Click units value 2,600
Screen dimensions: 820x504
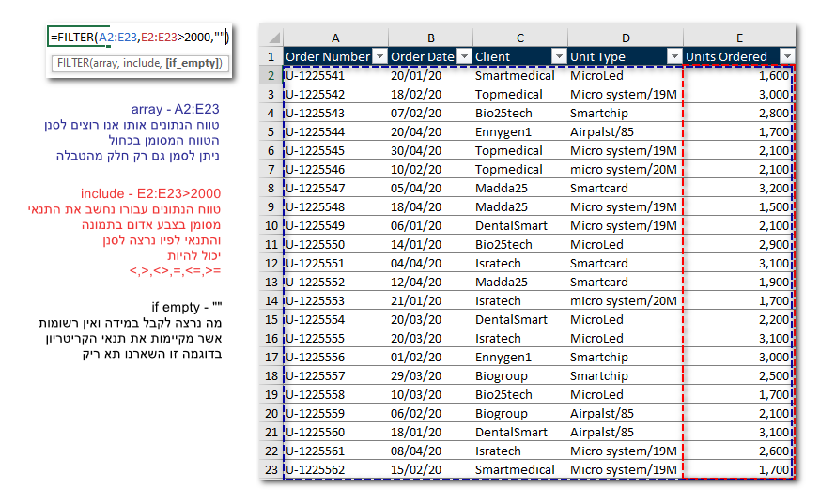pyautogui.click(x=739, y=451)
